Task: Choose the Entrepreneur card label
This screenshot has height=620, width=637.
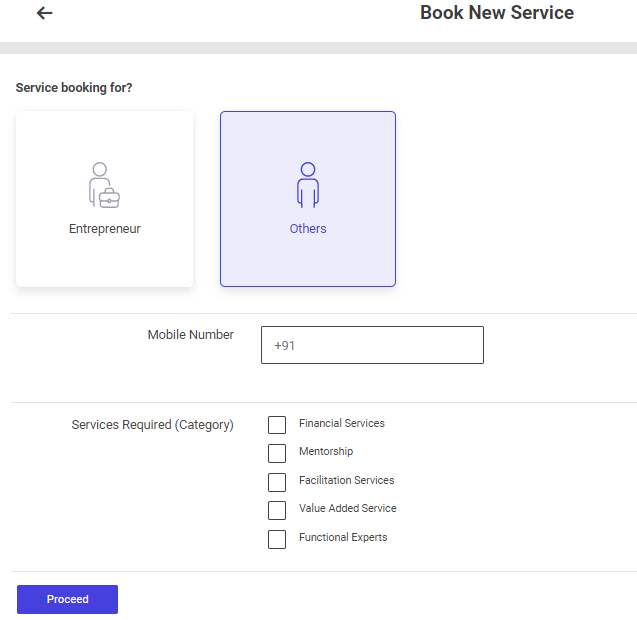Action: (x=105, y=229)
